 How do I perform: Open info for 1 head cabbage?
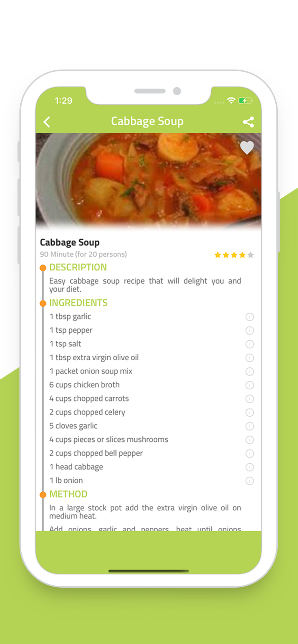pos(250,467)
